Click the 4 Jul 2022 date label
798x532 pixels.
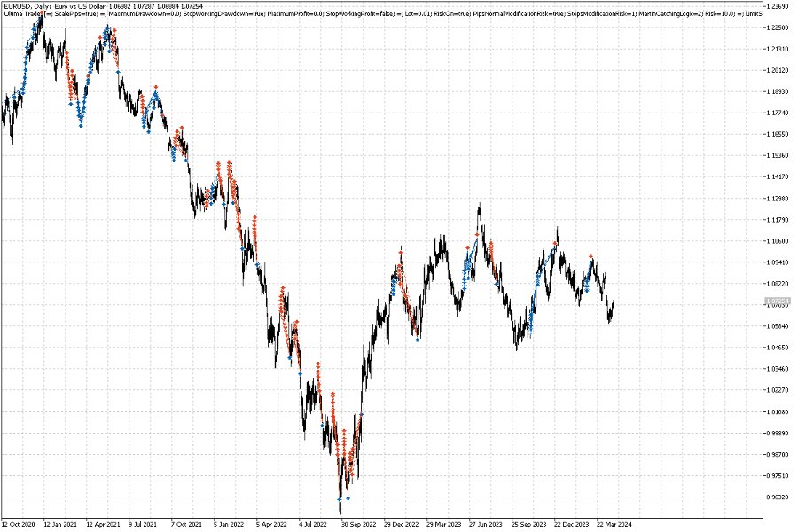(312, 524)
